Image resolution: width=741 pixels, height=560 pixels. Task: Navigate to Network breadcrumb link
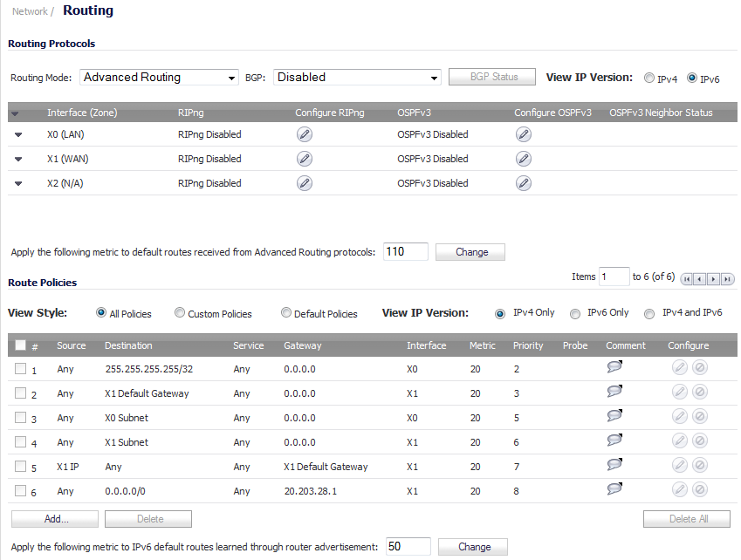tap(30, 12)
